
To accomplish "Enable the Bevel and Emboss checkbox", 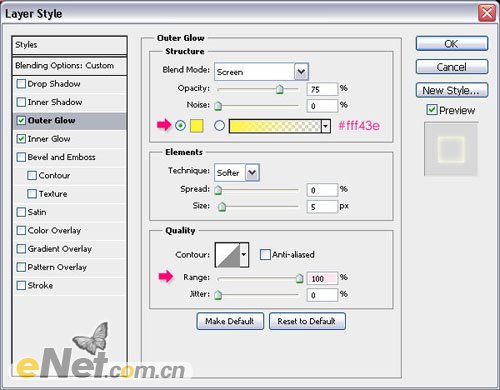I will pos(21,157).
